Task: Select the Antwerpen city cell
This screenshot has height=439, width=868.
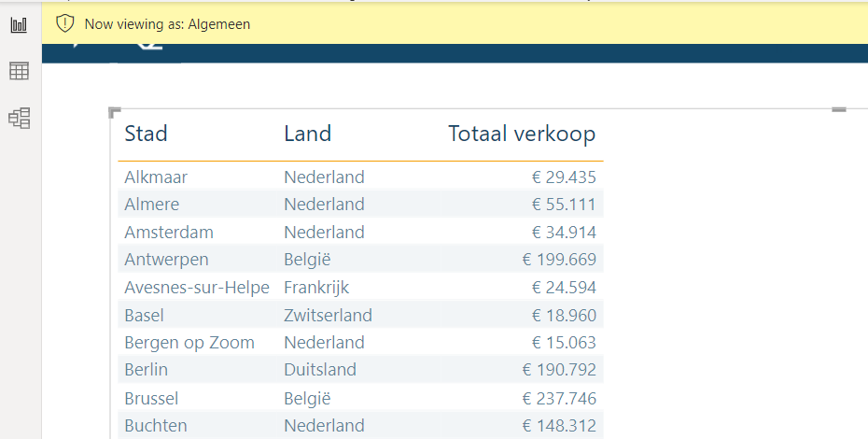Action: pyautogui.click(x=166, y=260)
